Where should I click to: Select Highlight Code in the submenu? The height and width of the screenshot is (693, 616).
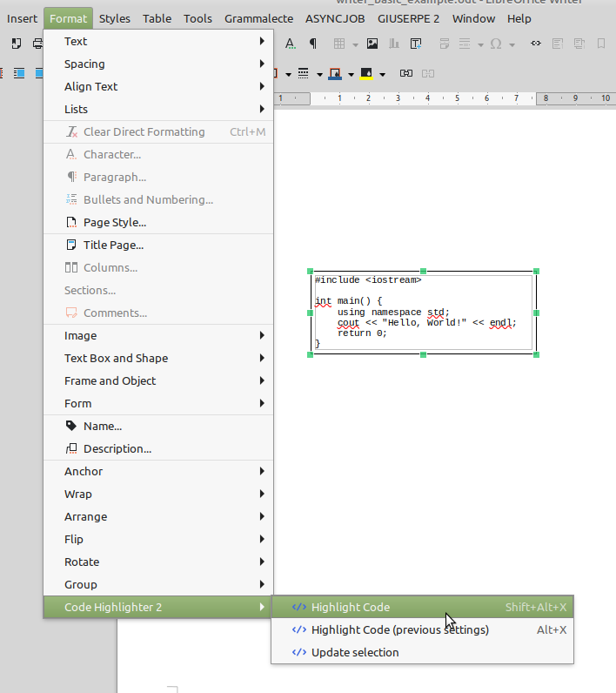(x=351, y=607)
